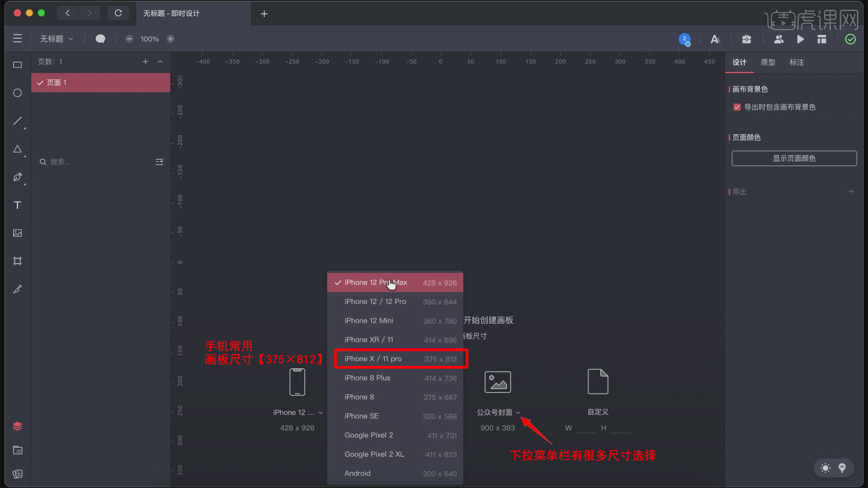The height and width of the screenshot is (488, 868).
Task: Choose iPhone 8 Plus from list
Action: click(x=395, y=378)
